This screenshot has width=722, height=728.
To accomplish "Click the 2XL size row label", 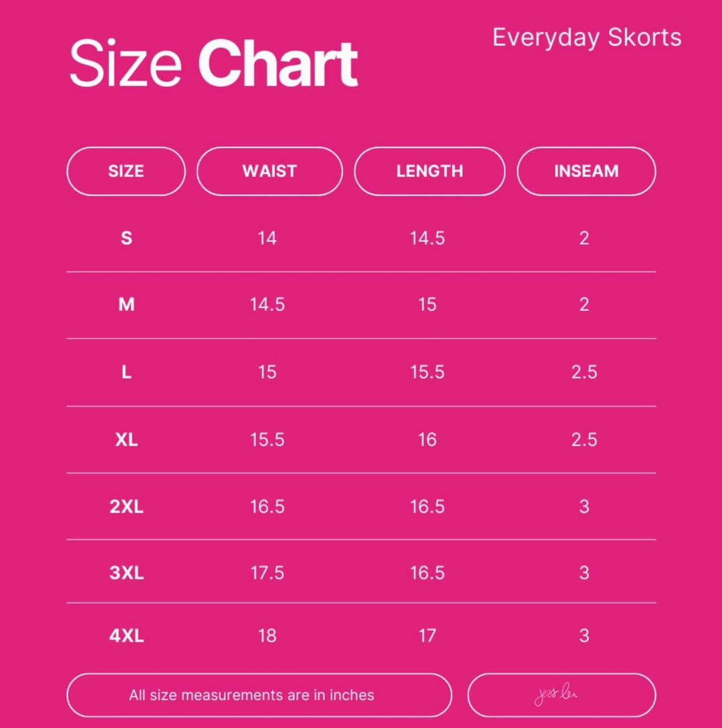I will tap(126, 506).
